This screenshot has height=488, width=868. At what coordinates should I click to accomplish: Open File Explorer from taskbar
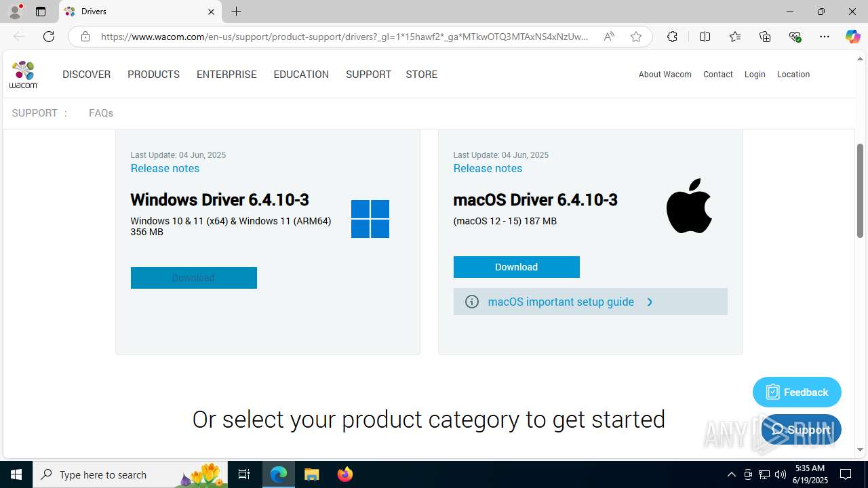[311, 474]
